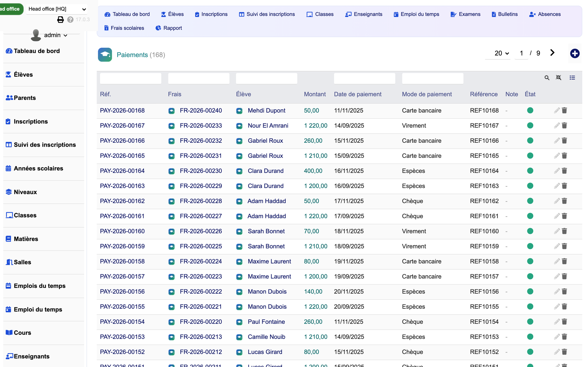588x367 pixels.
Task: Open the help question mark icon
Action: point(70,20)
